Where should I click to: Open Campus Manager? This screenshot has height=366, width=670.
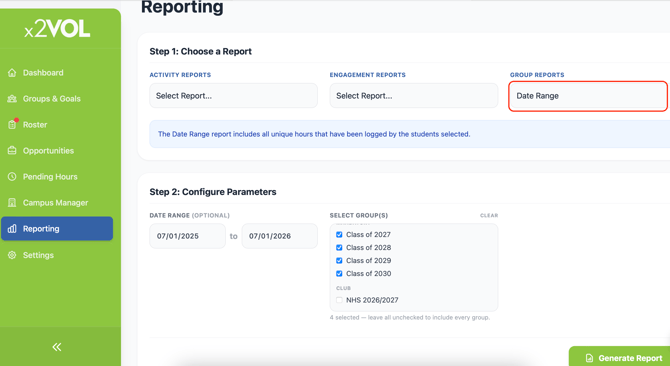[x=57, y=202]
